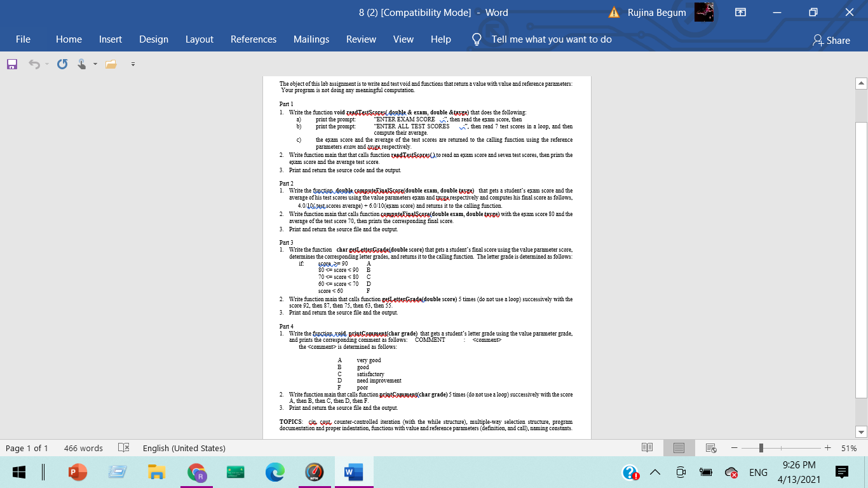Click the Redo icon on the Quick Access Toolbar
868x488 pixels.
click(x=62, y=64)
